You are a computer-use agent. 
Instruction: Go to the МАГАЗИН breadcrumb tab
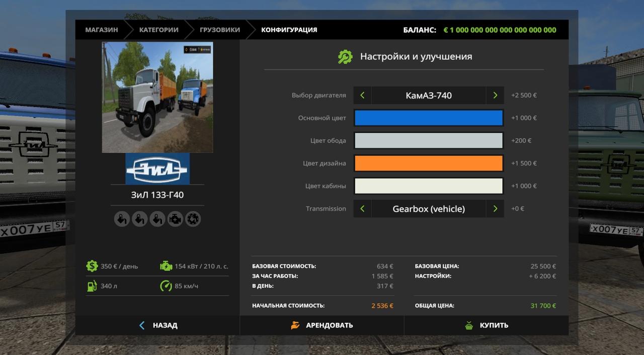[102, 30]
